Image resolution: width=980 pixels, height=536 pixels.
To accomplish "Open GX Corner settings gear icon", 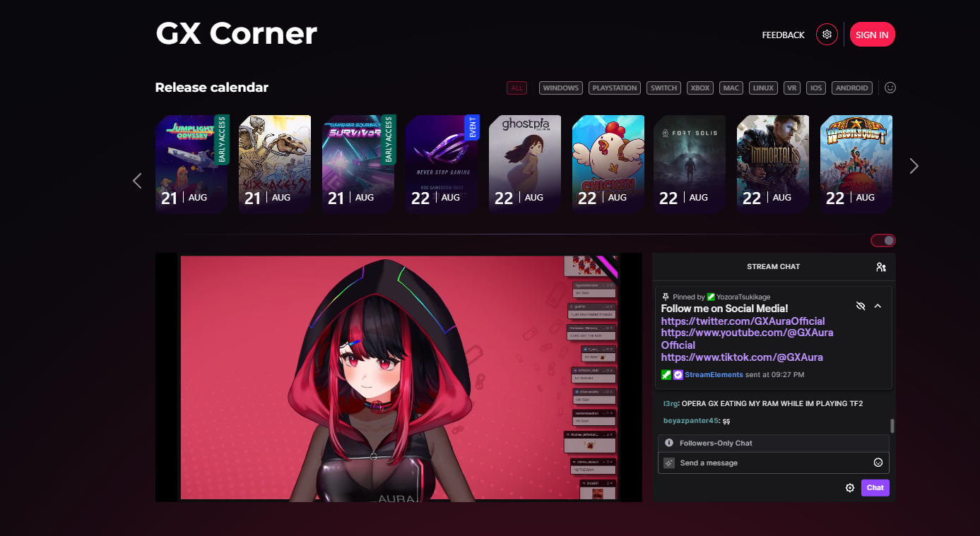I will click(x=827, y=34).
